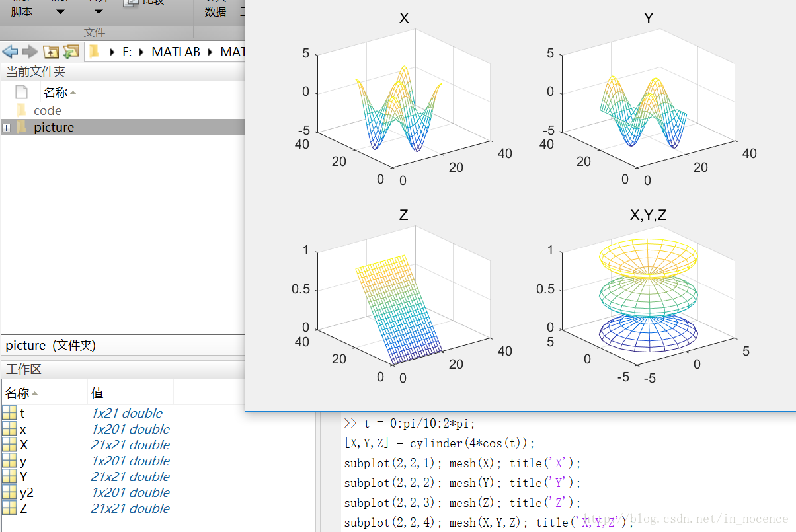The image size is (796, 532).
Task: Click the browse for folder icon
Action: [71, 52]
